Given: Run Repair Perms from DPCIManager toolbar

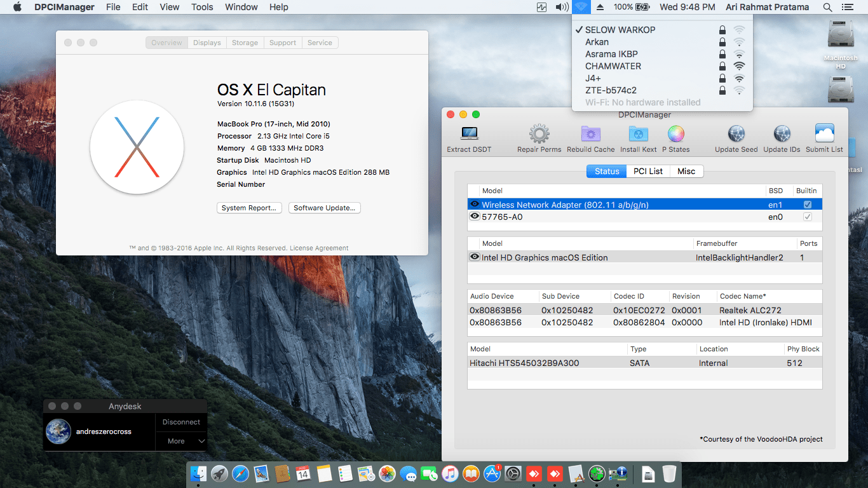Looking at the screenshot, I should point(539,133).
